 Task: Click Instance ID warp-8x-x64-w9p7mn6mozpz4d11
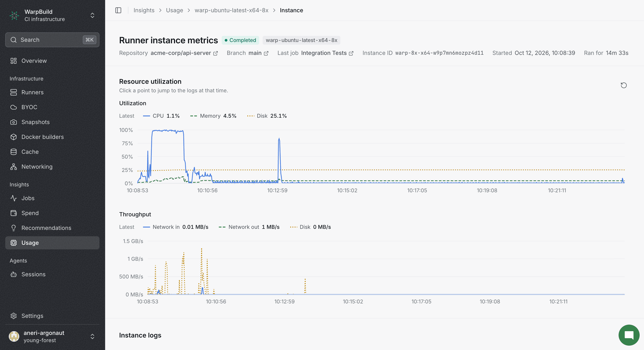(x=439, y=53)
